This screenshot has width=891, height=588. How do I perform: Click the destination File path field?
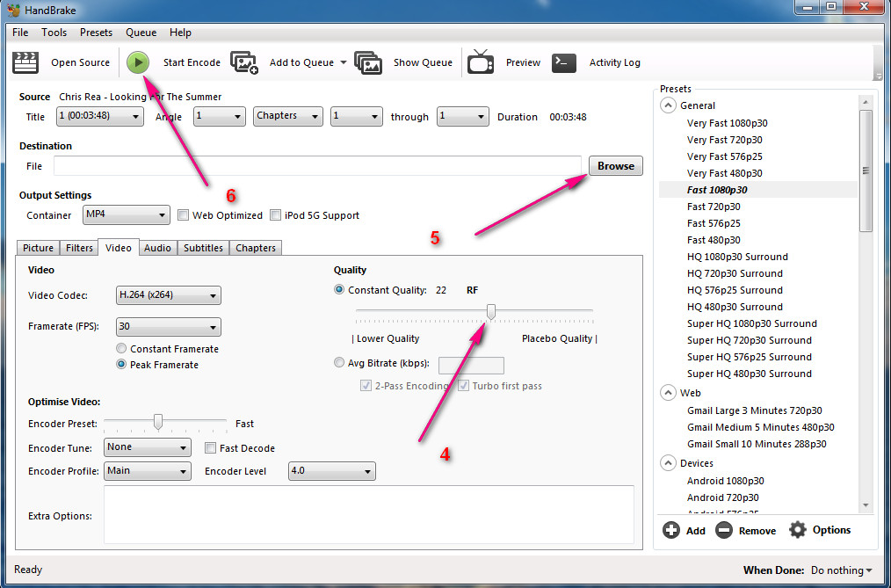pos(317,166)
